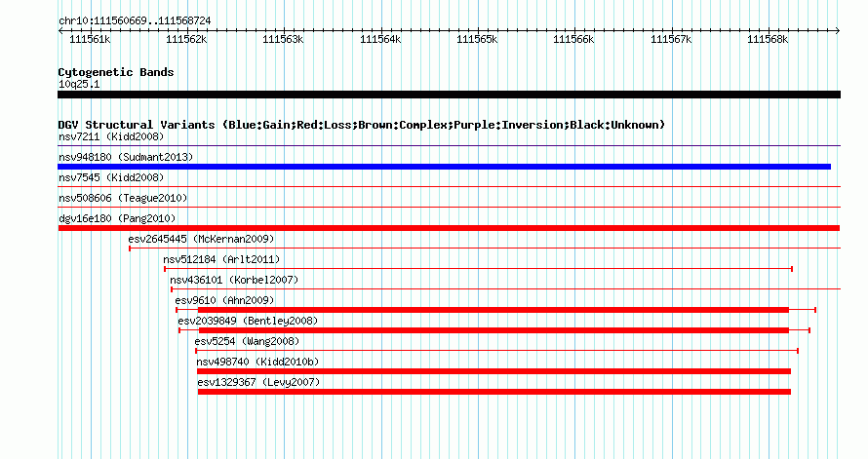This screenshot has width=868, height=459.
Task: Click the red bar under esv2039849 (Bentley2008)
Action: [493, 330]
